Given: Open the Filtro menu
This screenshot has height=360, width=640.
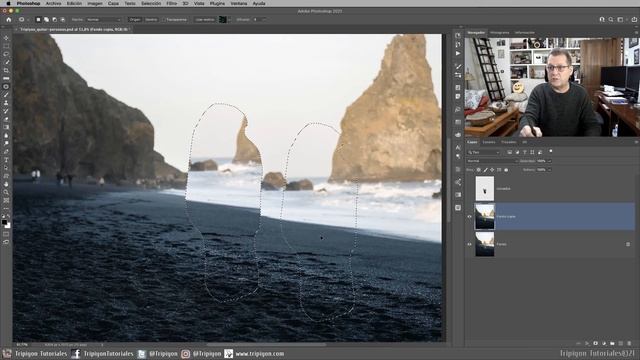Looking at the screenshot, I should pyautogui.click(x=171, y=3).
